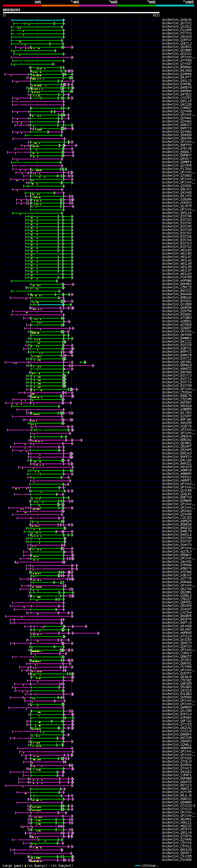
Task: Select hit UniRef100_Q09134
Action: pyautogui.click(x=177, y=20)
